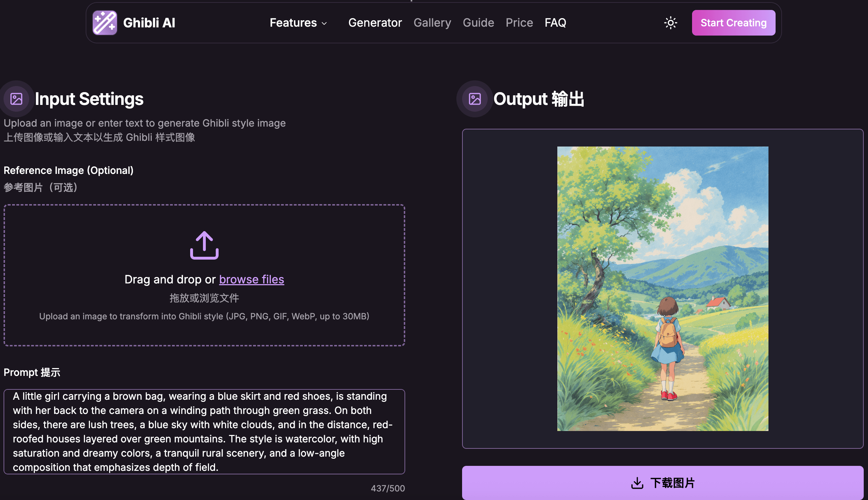
Task: Expand the Features dropdown chevron
Action: tap(324, 23)
